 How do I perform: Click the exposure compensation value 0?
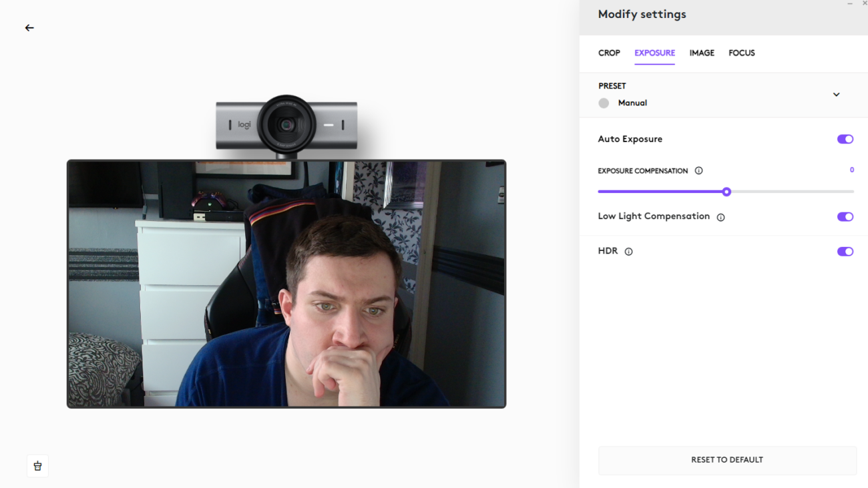tap(851, 170)
